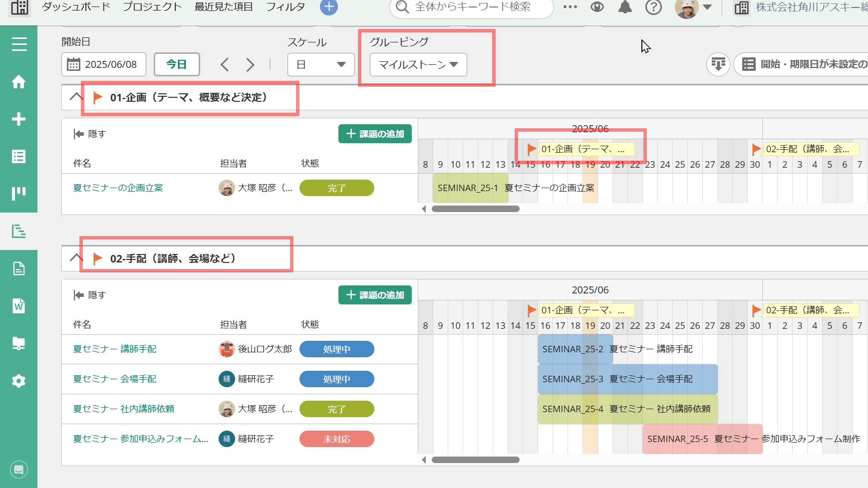Click the add issue plus icon in the sidebar
The width and height of the screenshot is (868, 488).
pos(19,119)
